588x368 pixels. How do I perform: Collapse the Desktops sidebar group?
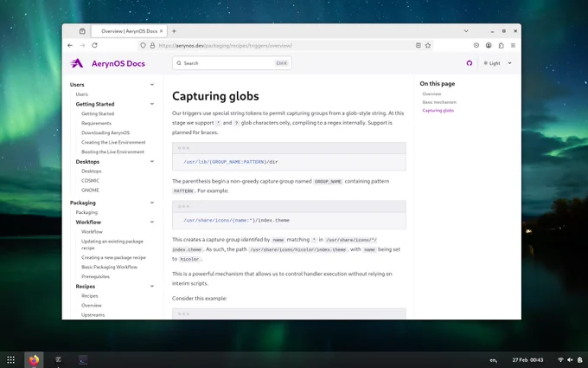click(152, 161)
